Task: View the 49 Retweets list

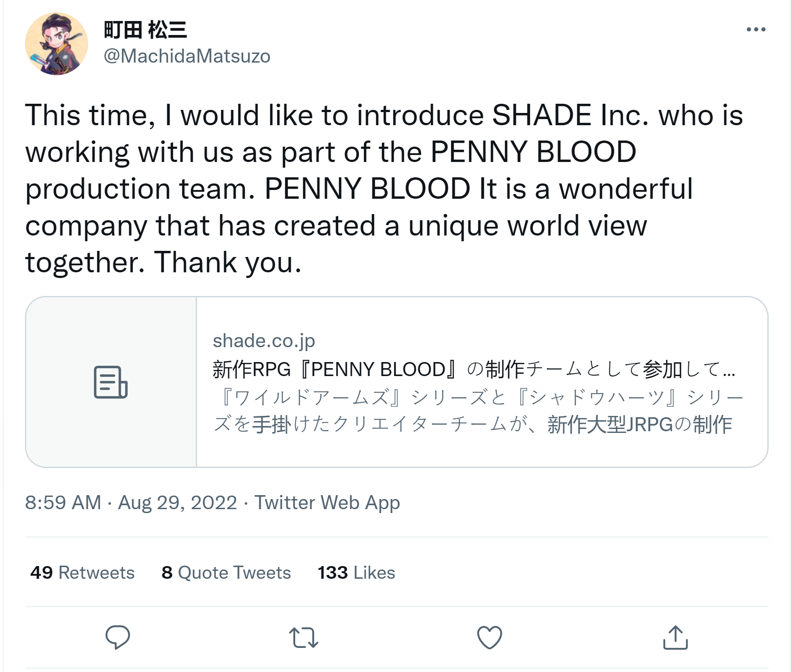Action: click(82, 573)
